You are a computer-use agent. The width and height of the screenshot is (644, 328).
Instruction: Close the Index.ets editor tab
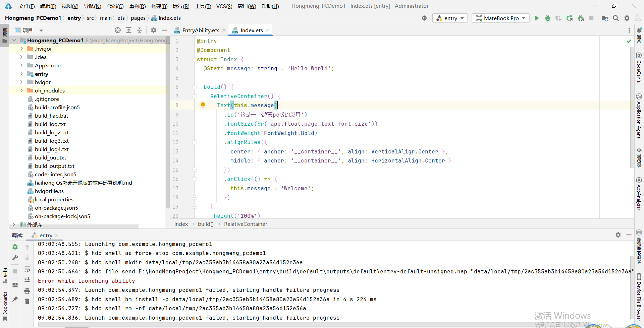click(x=268, y=30)
